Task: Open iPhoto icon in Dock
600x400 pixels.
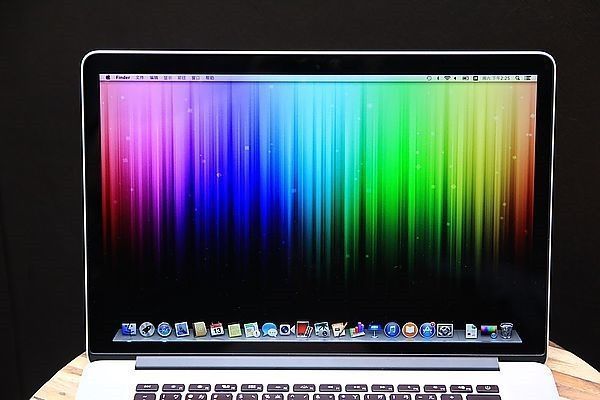Action: (322, 330)
